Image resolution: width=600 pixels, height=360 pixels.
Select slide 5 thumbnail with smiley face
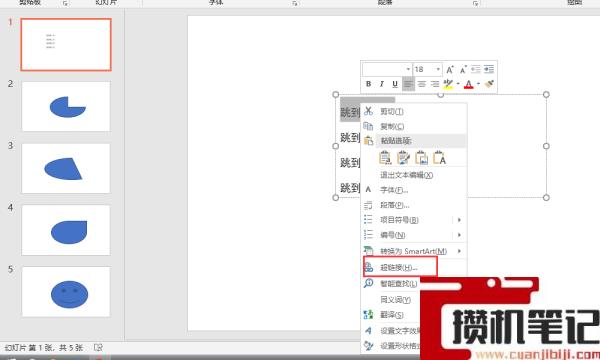(x=66, y=292)
